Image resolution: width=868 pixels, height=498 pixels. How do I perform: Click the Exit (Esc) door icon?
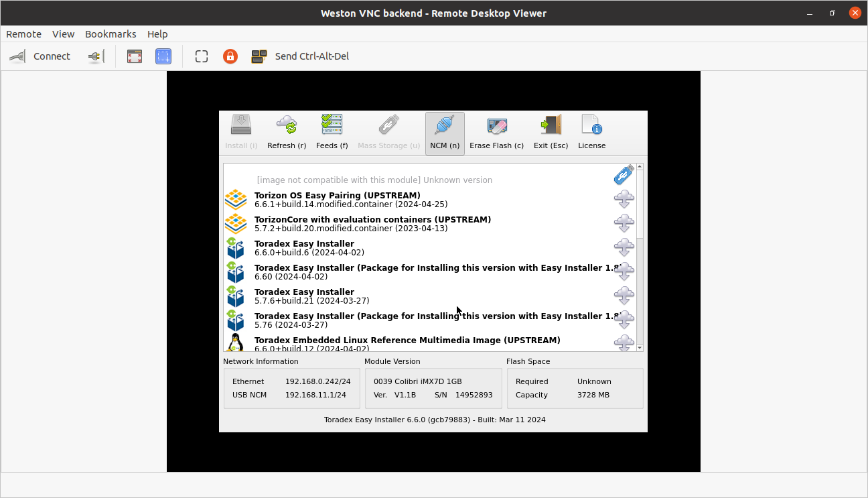pos(551,125)
